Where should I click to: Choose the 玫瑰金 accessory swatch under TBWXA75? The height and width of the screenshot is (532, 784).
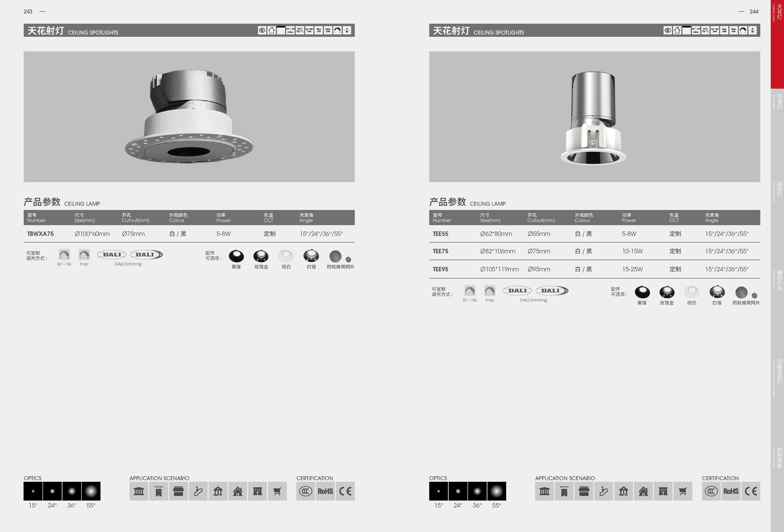coord(261,256)
